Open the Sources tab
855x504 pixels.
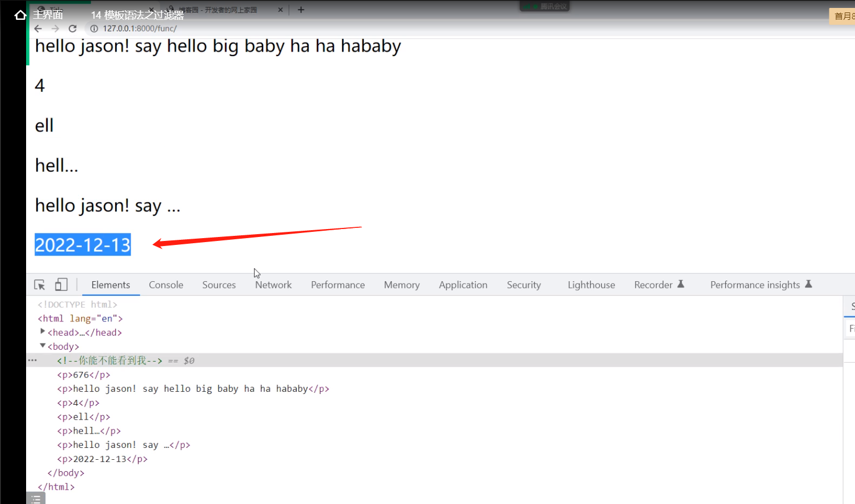point(219,285)
